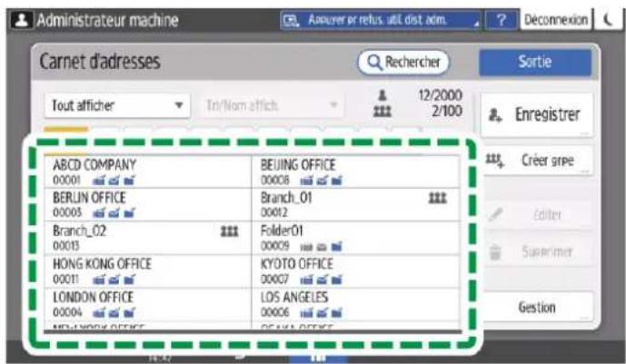Click Enregistrer to register a user

[537, 114]
